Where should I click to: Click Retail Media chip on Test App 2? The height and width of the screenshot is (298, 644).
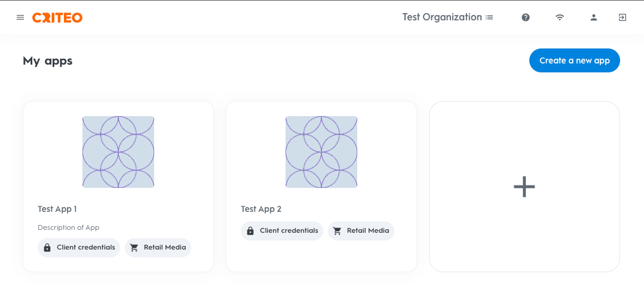(x=361, y=231)
